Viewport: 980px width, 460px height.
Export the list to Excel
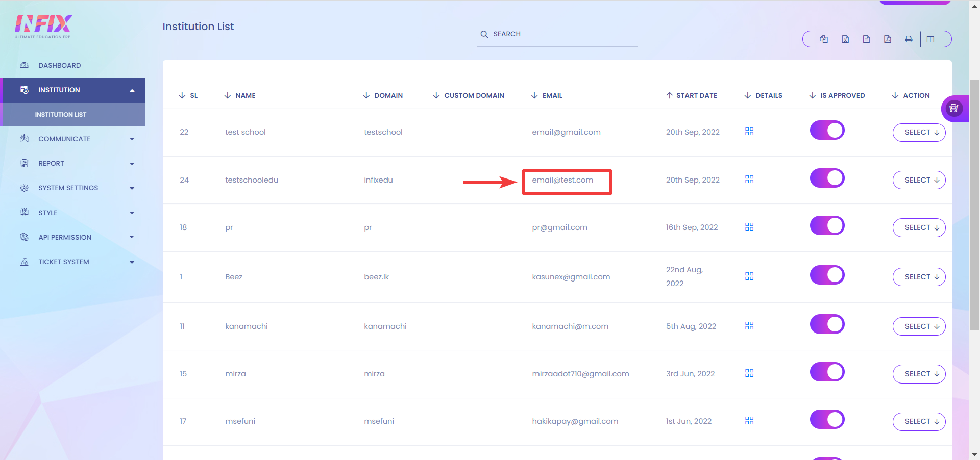pos(845,39)
